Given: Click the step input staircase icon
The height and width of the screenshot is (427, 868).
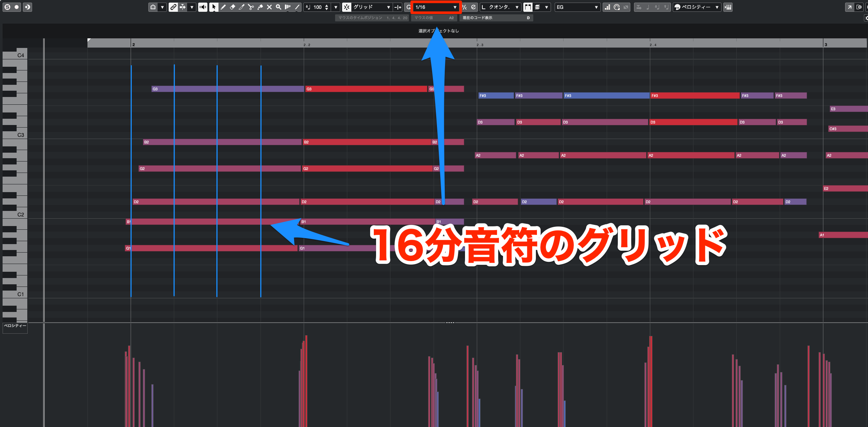Looking at the screenshot, I should coord(607,7).
